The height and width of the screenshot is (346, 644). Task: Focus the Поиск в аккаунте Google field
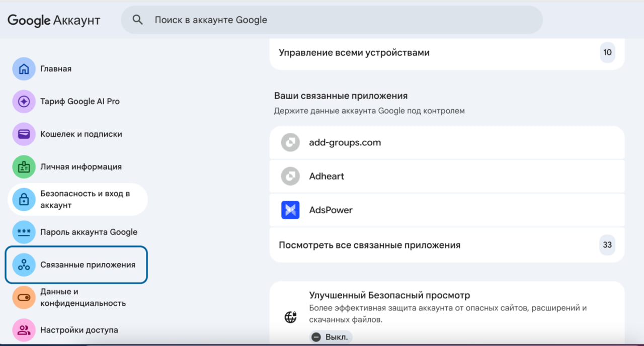point(332,20)
